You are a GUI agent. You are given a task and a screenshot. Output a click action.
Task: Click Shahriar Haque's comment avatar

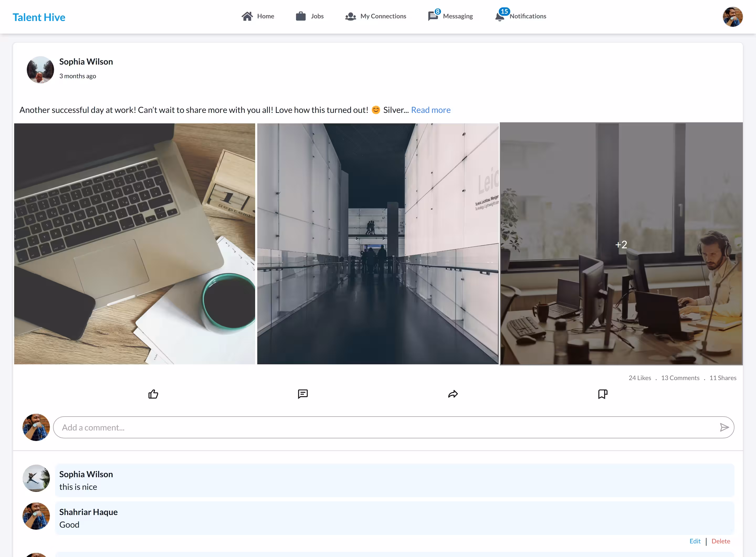tap(36, 516)
